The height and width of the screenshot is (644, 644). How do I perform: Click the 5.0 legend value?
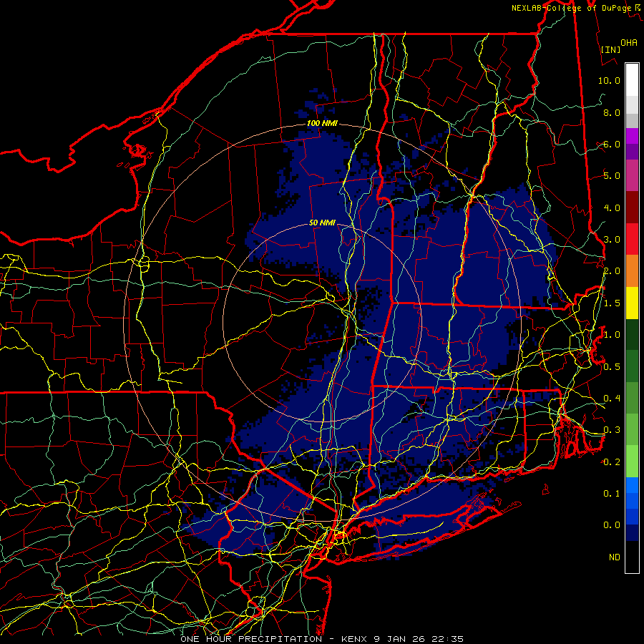pyautogui.click(x=612, y=176)
